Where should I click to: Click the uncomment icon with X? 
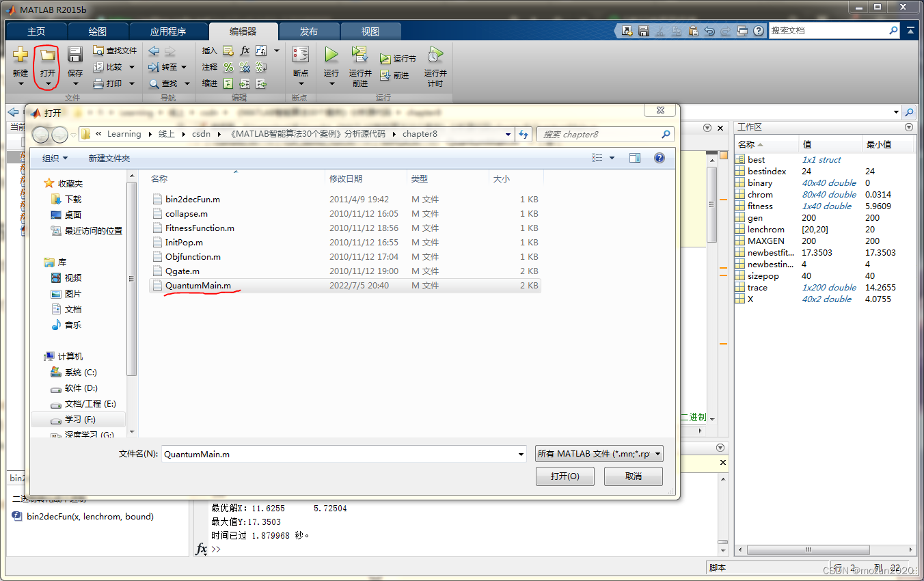pyautogui.click(x=245, y=67)
